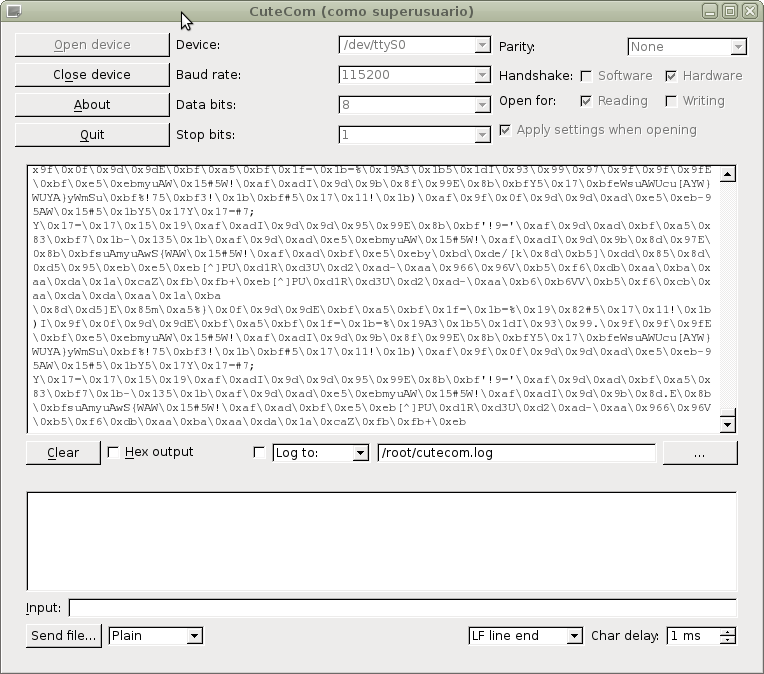The image size is (764, 674).
Task: Open the window menu icon in titlebar
Action: (14, 11)
